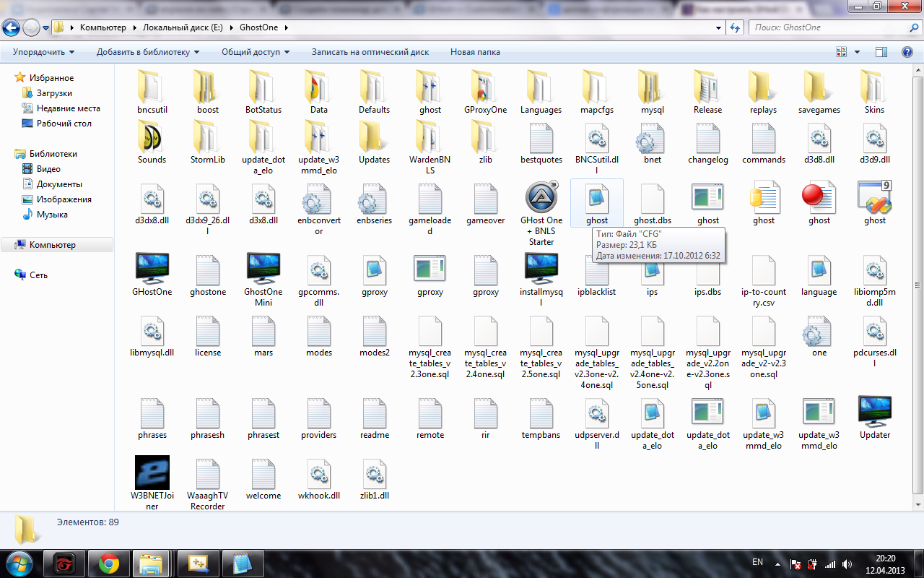Open Недавние места in navigation pane
The height and width of the screenshot is (578, 924).
[68, 108]
